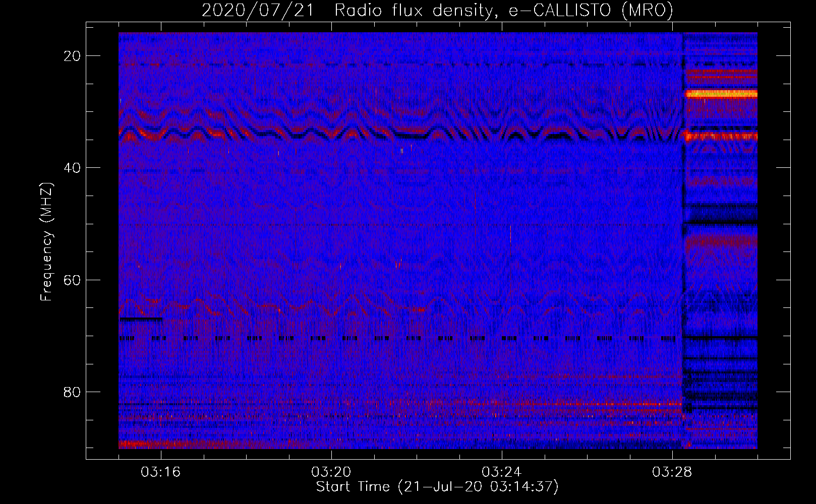Screen dimensions: 816x504
Task: Click the 40 MHz frequency tick label
Action: (73, 168)
